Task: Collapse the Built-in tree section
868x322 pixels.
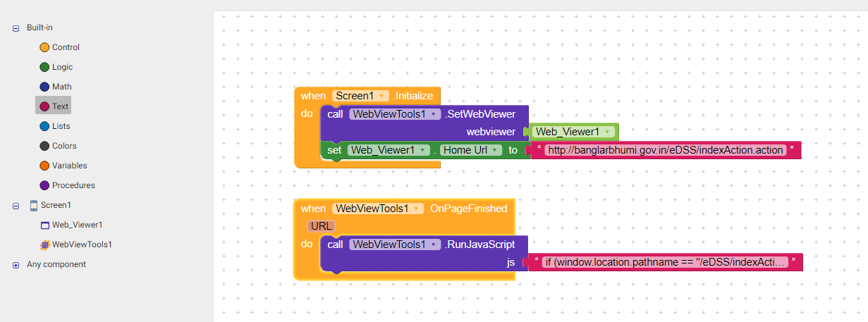Action: pos(16,28)
